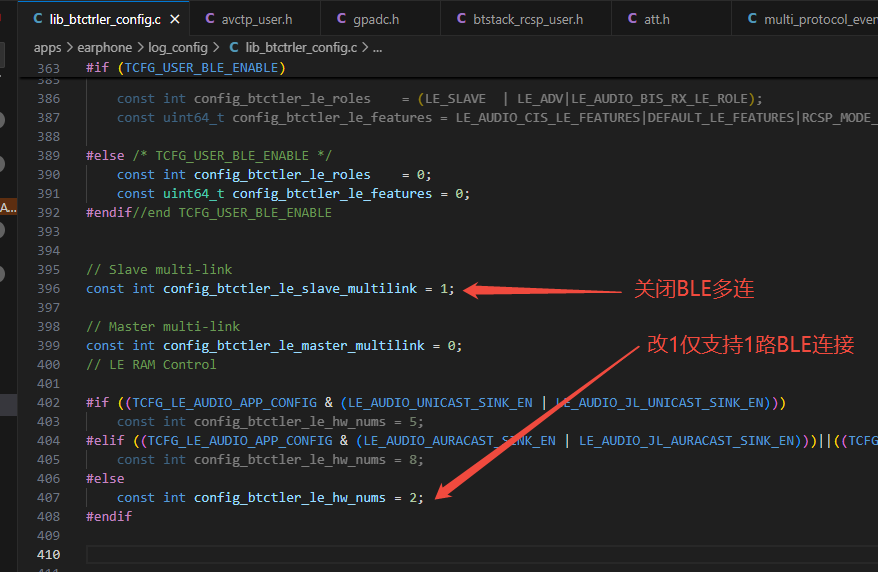Open the lib_btctrler_config.c breadcrumb file entry
878x572 pixels.
301,48
